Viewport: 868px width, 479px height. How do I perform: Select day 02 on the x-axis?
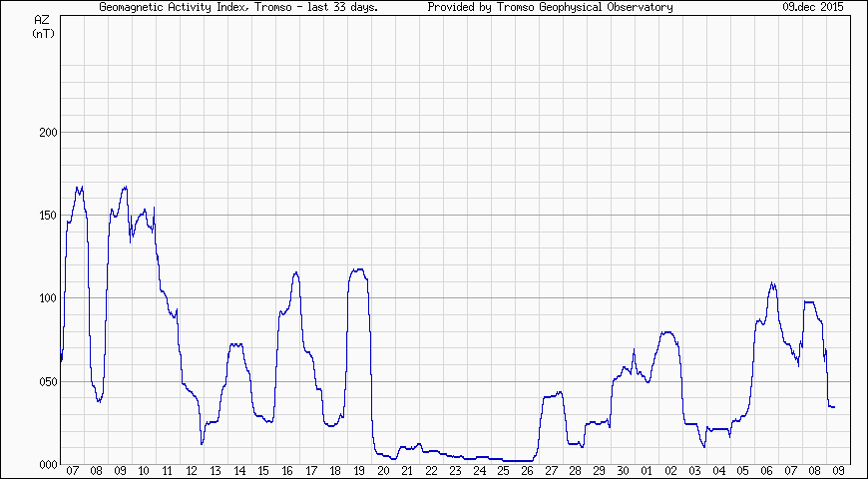pos(670,471)
